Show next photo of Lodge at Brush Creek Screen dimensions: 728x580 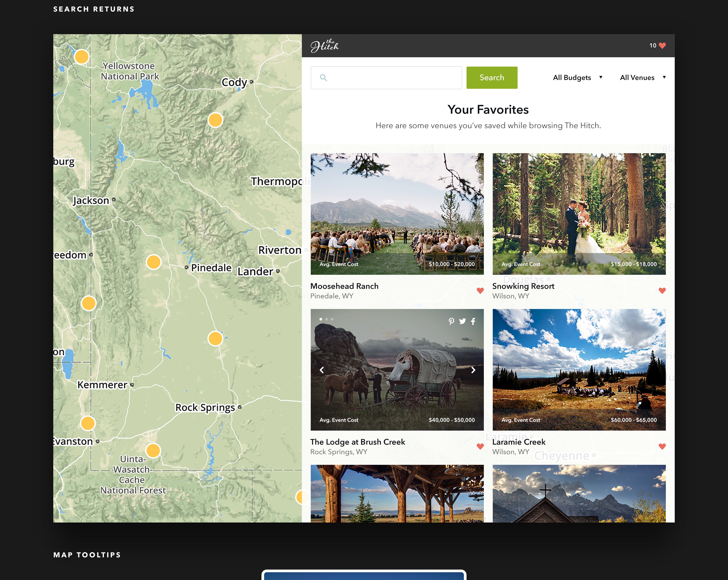tap(473, 370)
